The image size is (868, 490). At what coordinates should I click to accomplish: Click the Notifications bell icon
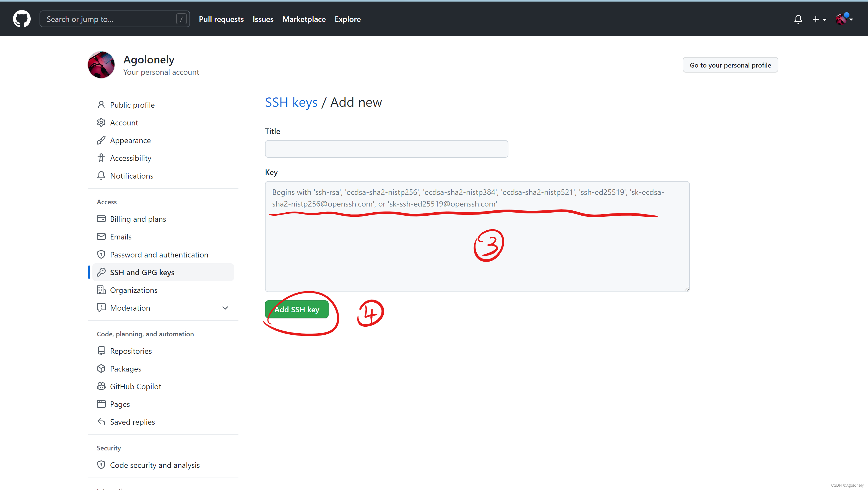798,19
